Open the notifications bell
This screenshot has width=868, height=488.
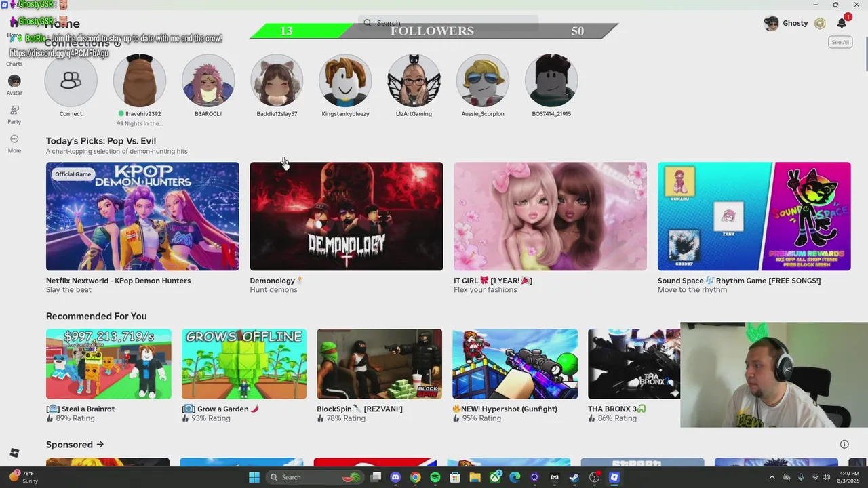coord(842,24)
